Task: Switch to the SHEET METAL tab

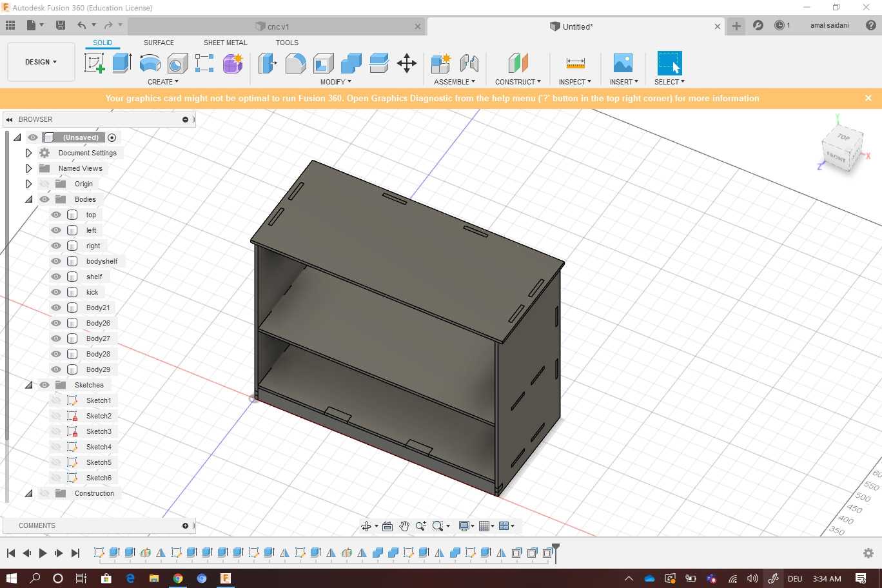Action: click(225, 43)
